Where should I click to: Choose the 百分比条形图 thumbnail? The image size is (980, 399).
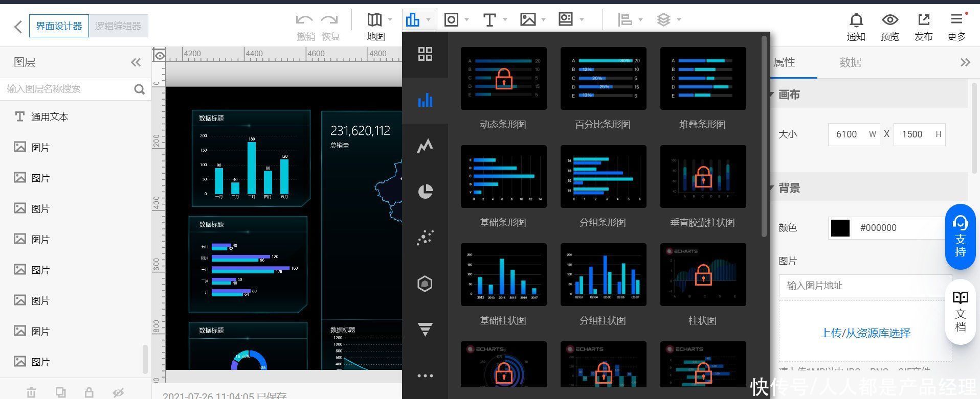tap(604, 79)
